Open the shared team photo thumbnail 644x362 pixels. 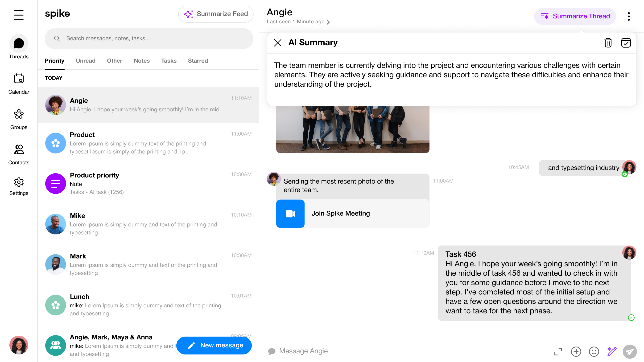pyautogui.click(x=352, y=129)
